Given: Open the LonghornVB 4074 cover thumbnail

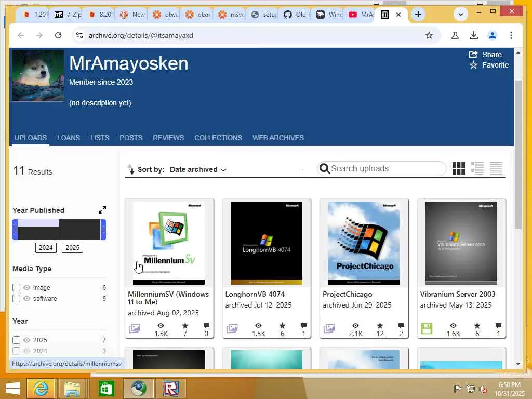Looking at the screenshot, I should (x=267, y=243).
